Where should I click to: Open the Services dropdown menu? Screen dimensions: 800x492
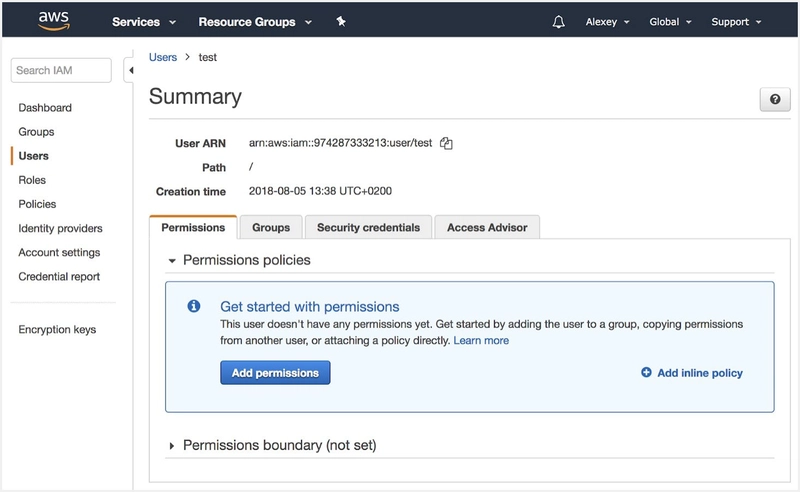144,22
